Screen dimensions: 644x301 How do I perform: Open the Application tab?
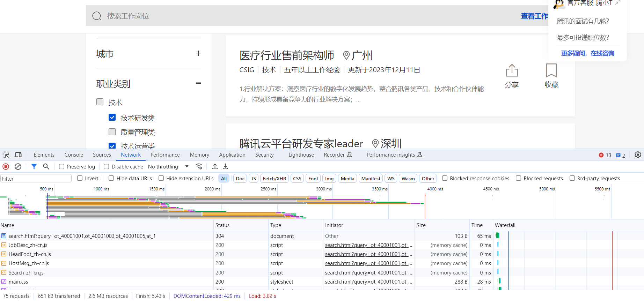pyautogui.click(x=232, y=155)
